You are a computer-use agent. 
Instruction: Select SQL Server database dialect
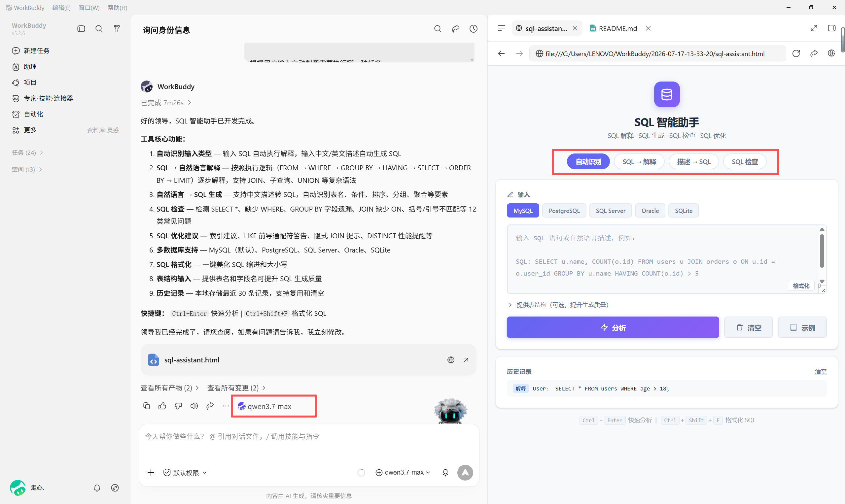click(x=610, y=211)
